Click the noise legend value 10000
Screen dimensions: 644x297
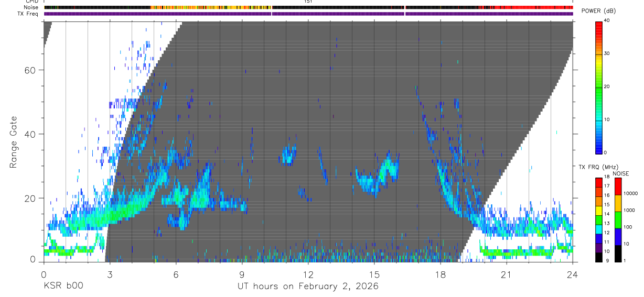coord(630,193)
